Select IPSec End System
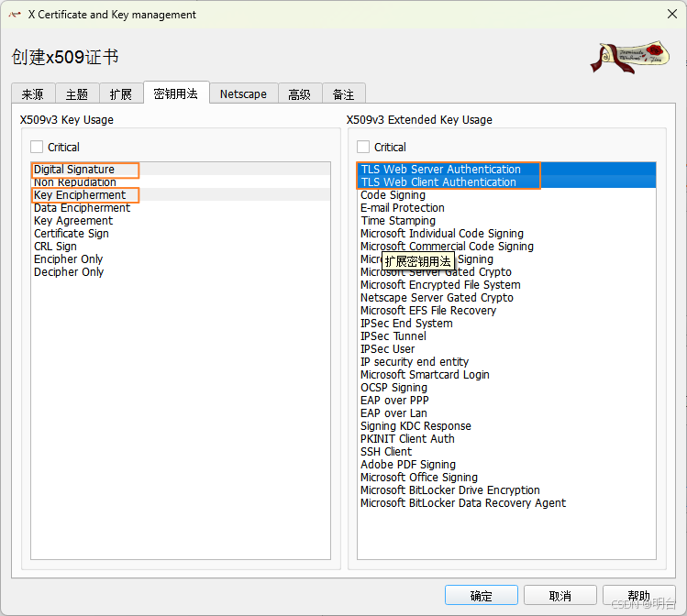This screenshot has width=687, height=616. click(x=506, y=323)
